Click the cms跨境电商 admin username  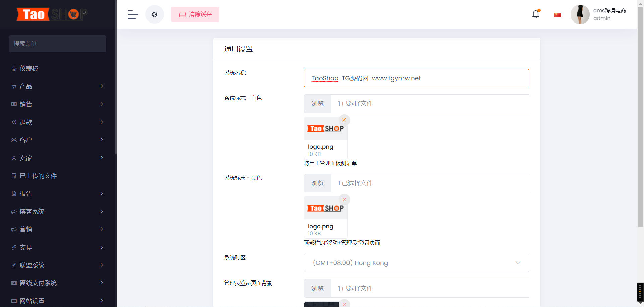click(609, 11)
